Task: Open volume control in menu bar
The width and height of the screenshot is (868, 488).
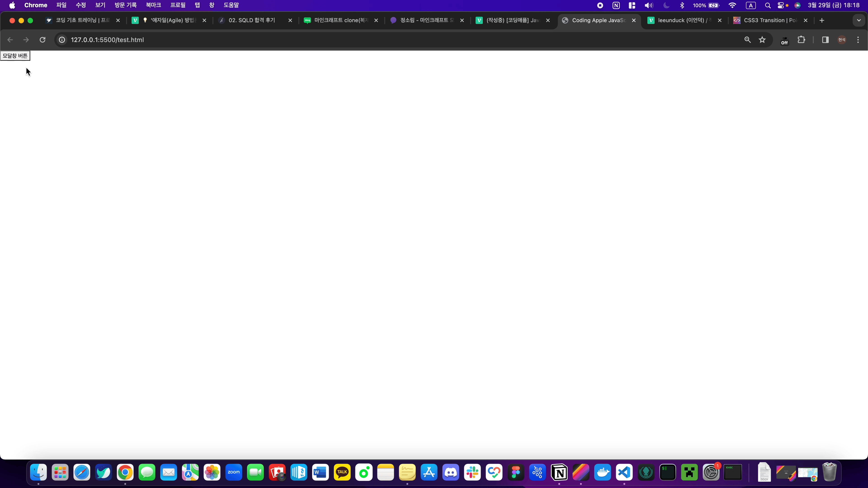Action: click(648, 5)
